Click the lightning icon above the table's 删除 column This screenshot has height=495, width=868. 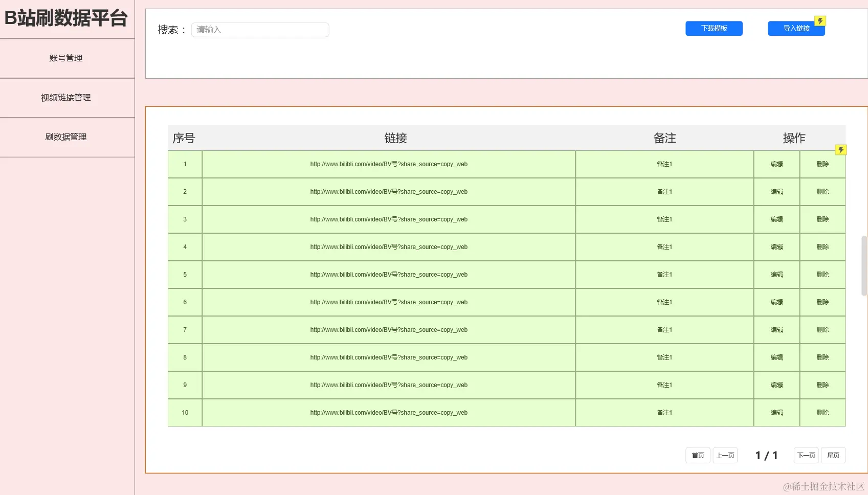840,150
